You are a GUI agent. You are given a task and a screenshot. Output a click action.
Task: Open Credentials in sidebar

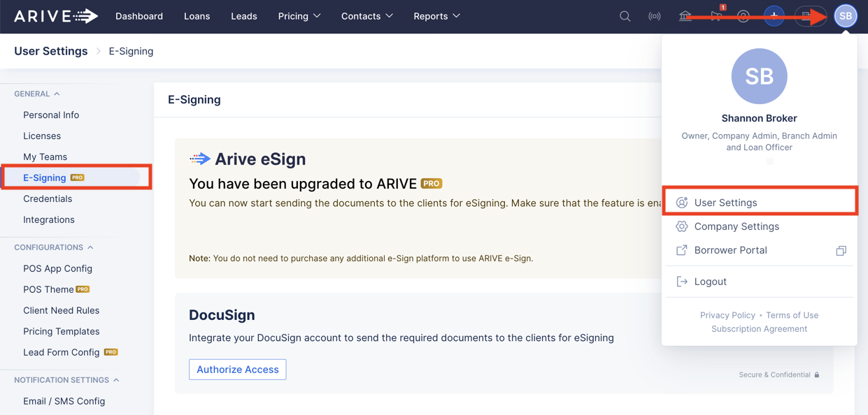[x=48, y=198]
